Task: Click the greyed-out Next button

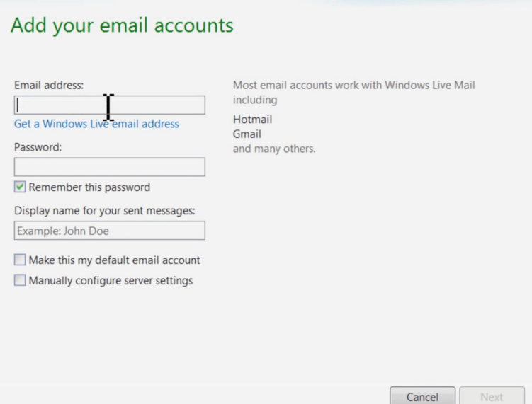Action: pyautogui.click(x=492, y=396)
